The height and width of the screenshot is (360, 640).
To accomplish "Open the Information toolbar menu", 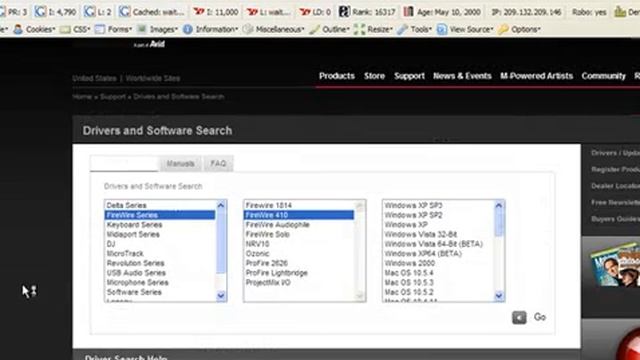I will click(210, 29).
